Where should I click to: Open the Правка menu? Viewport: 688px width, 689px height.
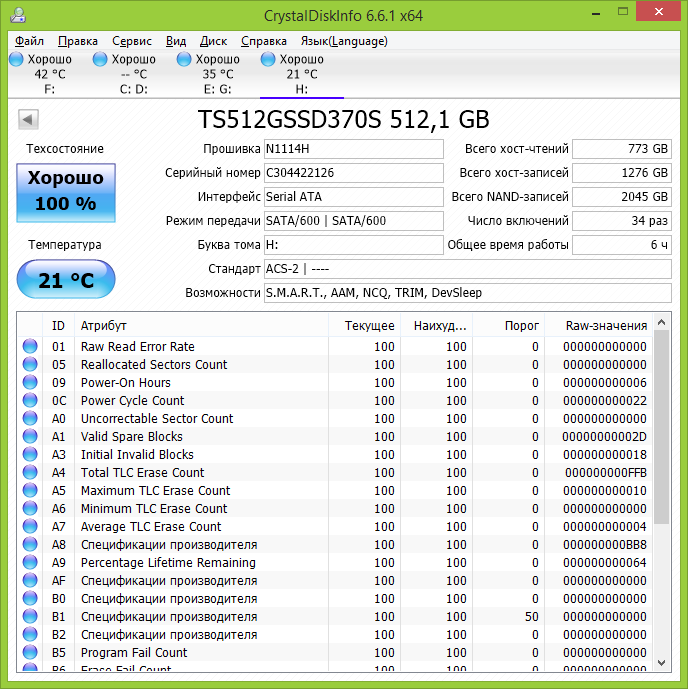(x=78, y=41)
